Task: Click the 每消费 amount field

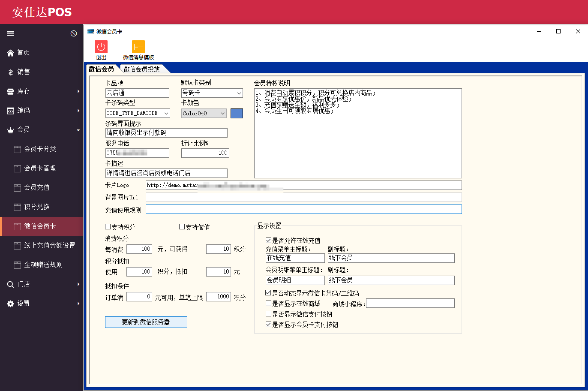Action: coord(139,249)
